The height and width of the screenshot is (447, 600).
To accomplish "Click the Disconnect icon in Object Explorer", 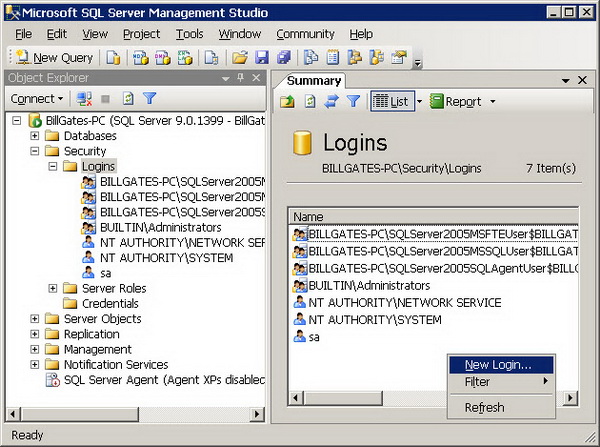I will pyautogui.click(x=84, y=99).
